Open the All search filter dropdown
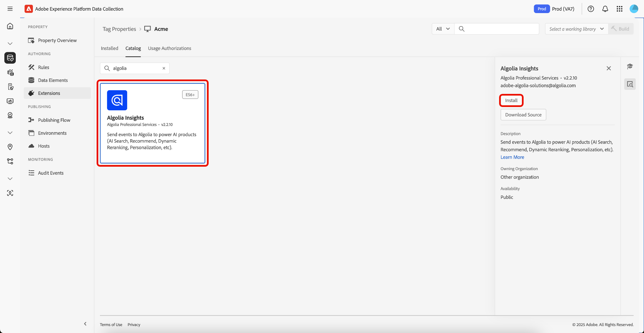The width and height of the screenshot is (644, 333). pyautogui.click(x=443, y=29)
